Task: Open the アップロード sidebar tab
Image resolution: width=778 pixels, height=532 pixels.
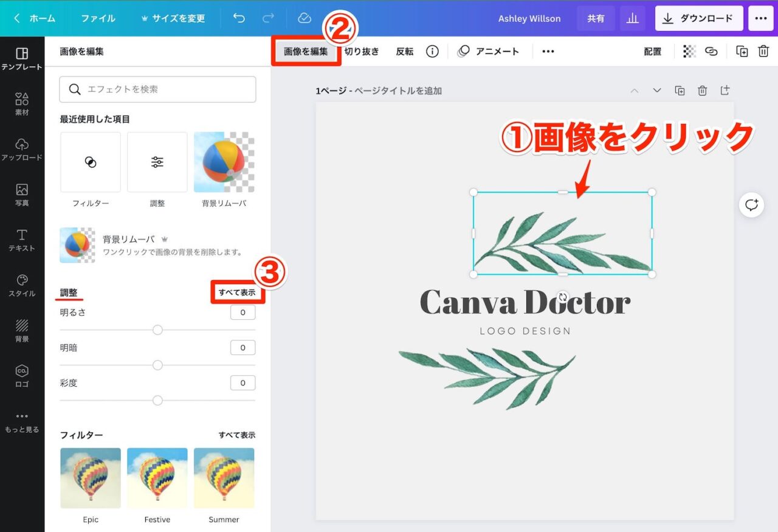Action: click(x=22, y=150)
